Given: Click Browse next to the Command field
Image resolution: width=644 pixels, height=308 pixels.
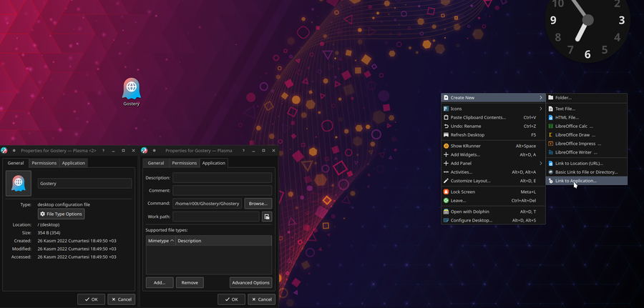Looking at the screenshot, I should point(258,204).
